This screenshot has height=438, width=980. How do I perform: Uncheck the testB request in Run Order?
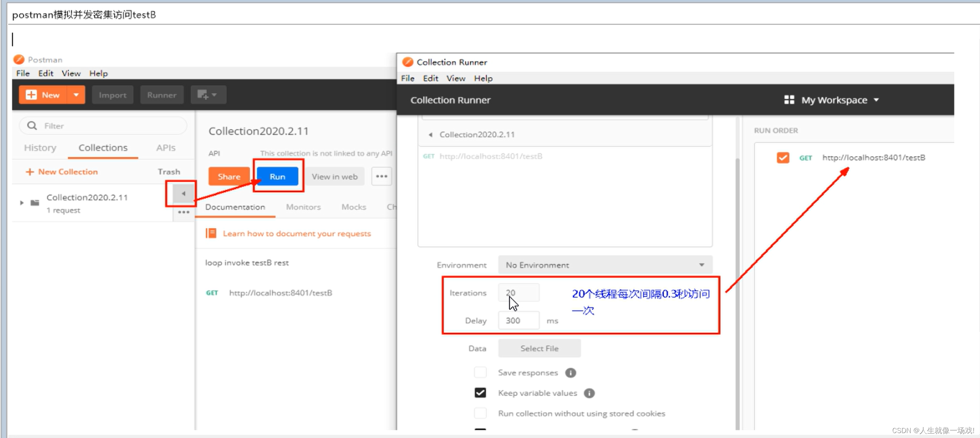(782, 157)
